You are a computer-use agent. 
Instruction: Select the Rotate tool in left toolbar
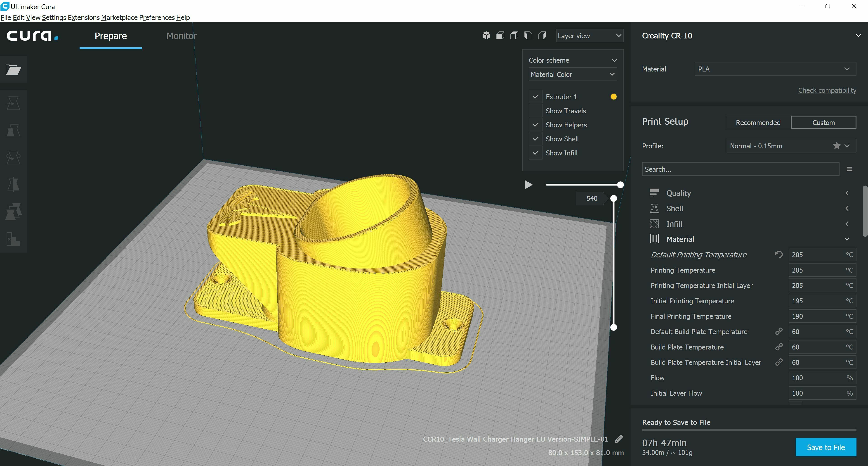click(x=13, y=157)
